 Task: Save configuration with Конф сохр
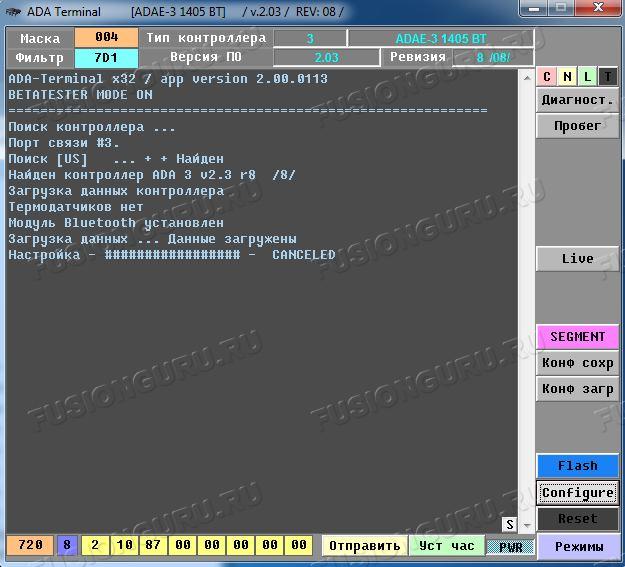click(x=578, y=363)
